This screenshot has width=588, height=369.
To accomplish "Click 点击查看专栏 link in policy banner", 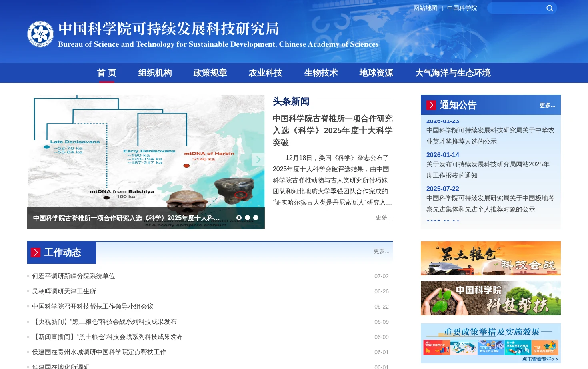I will pos(540,359).
